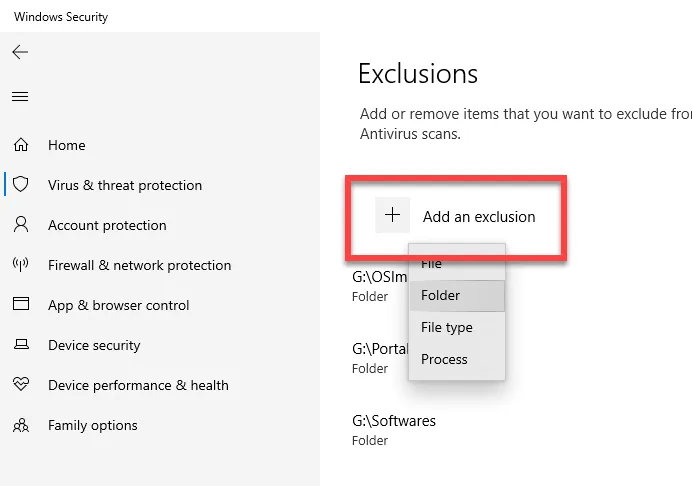Expand the G:\Softwares folder exclusion entry

coord(394,429)
